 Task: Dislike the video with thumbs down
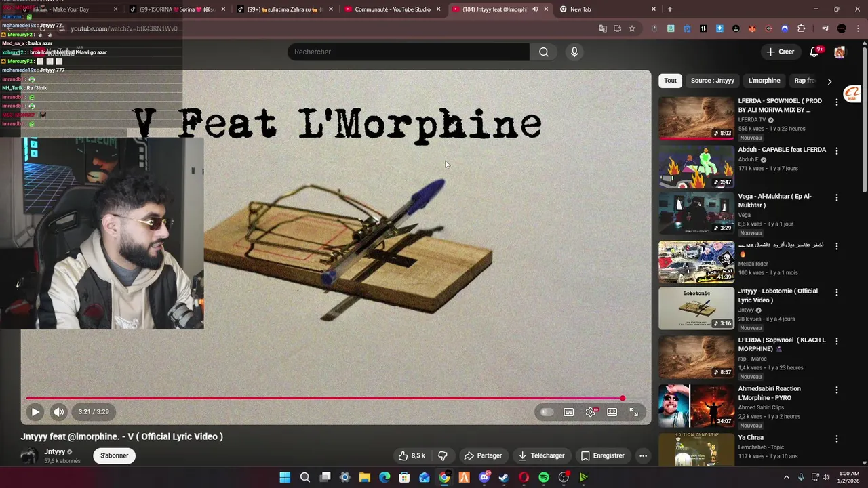443,455
